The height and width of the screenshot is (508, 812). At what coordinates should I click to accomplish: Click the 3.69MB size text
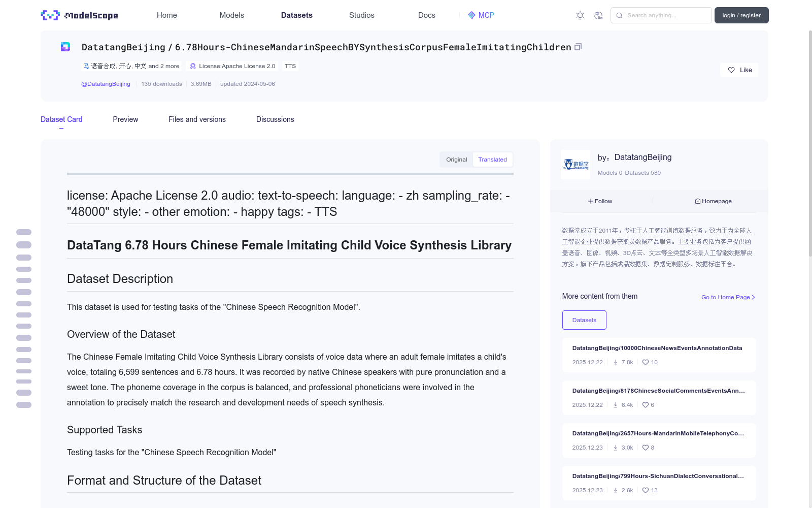pos(201,84)
